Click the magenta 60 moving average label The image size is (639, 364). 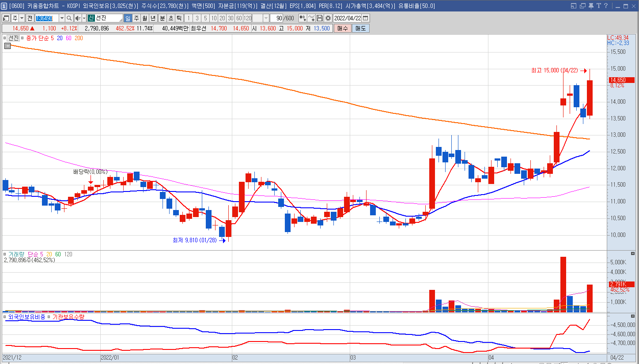(69, 38)
